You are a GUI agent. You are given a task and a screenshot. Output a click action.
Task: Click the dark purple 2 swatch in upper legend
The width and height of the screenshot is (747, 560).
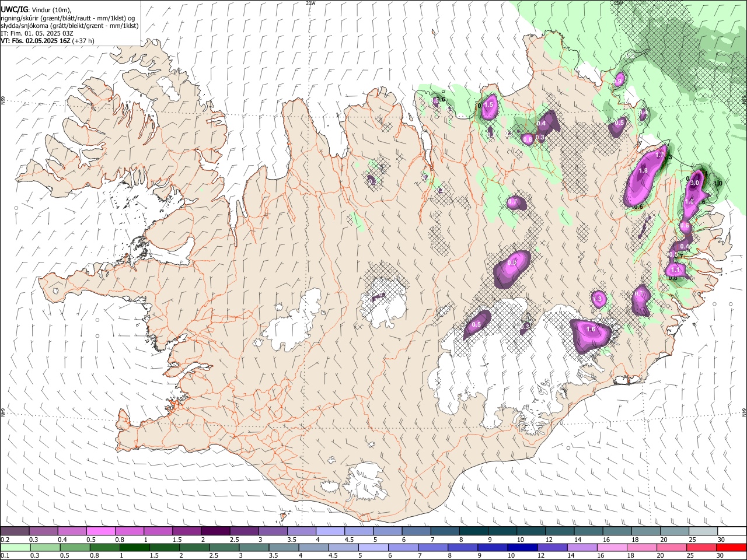coord(215,531)
